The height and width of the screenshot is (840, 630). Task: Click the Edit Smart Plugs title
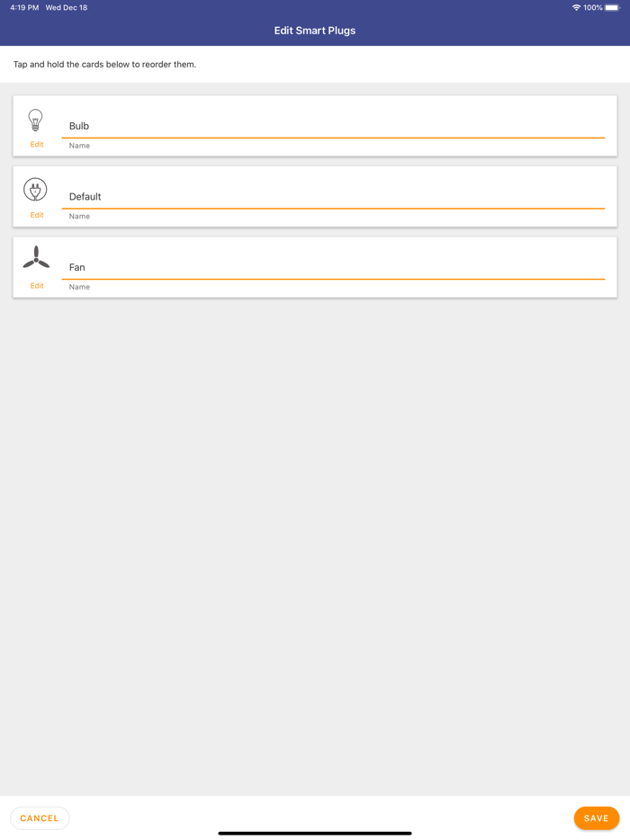315,31
